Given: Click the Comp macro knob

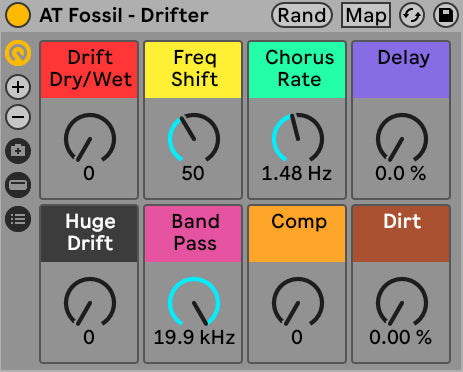Looking at the screenshot, I should point(298,302).
